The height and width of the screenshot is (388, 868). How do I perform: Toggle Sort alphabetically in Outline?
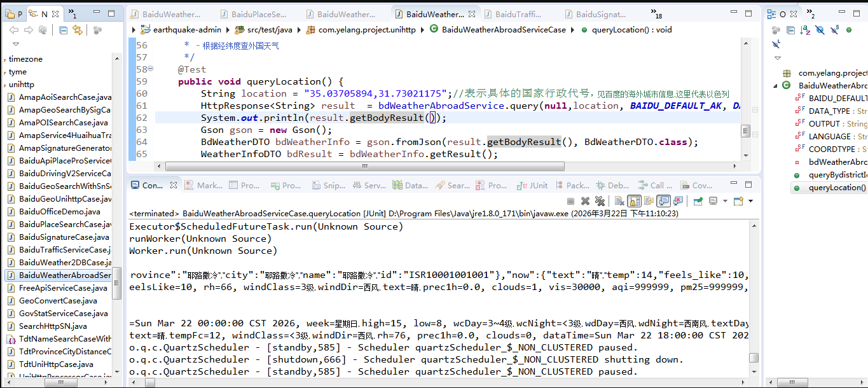coord(805,30)
